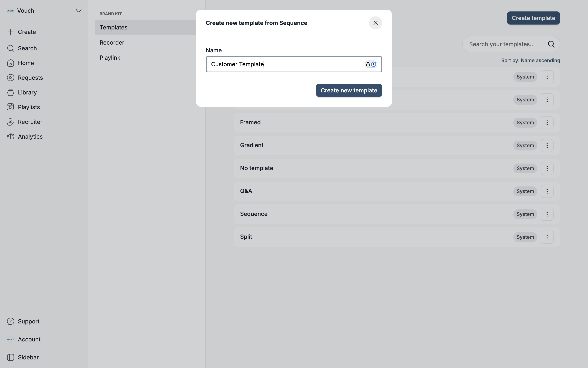Image resolution: width=588 pixels, height=368 pixels.
Task: Click the Recruiter person icon
Action: [x=10, y=122]
